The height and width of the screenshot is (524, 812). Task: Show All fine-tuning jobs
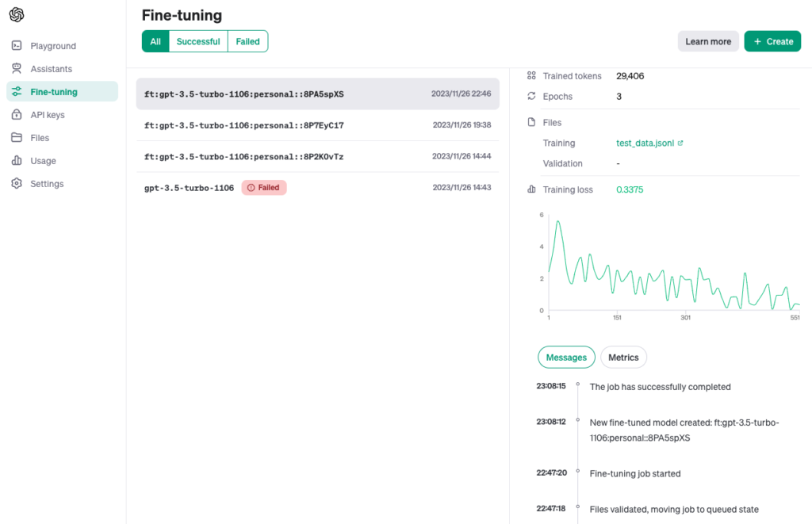click(155, 41)
